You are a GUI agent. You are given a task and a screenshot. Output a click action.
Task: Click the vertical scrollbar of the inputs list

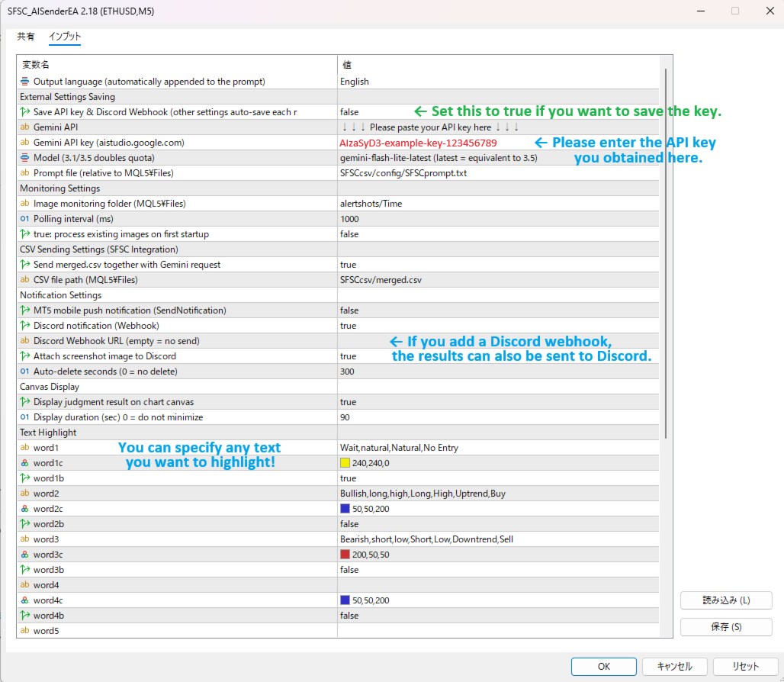click(x=666, y=254)
